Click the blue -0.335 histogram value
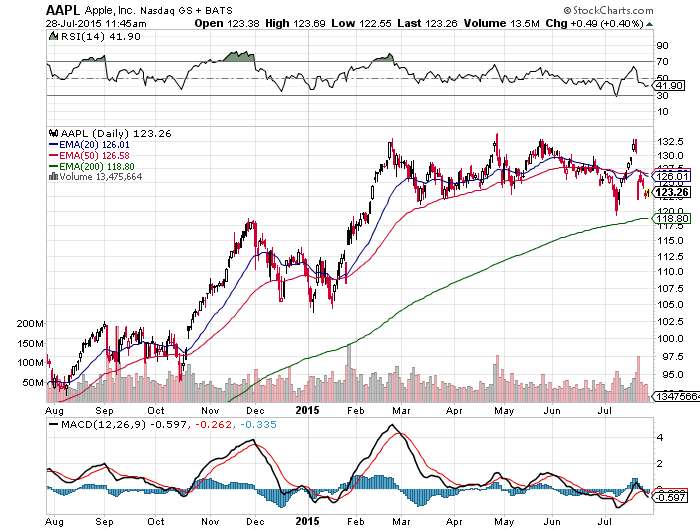Image resolution: width=700 pixels, height=530 pixels. [x=258, y=425]
